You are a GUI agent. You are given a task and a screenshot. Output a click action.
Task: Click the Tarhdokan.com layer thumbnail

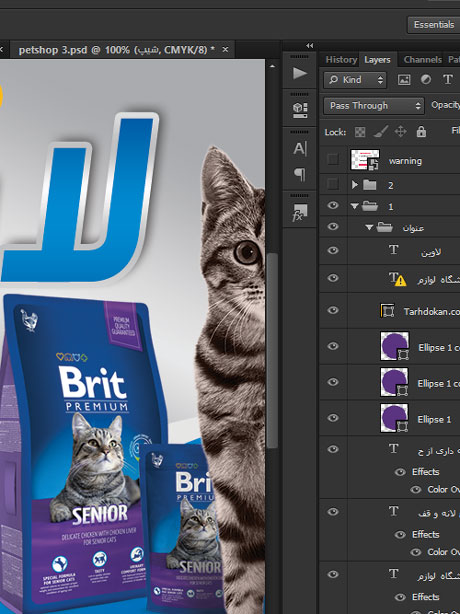pyautogui.click(x=388, y=311)
